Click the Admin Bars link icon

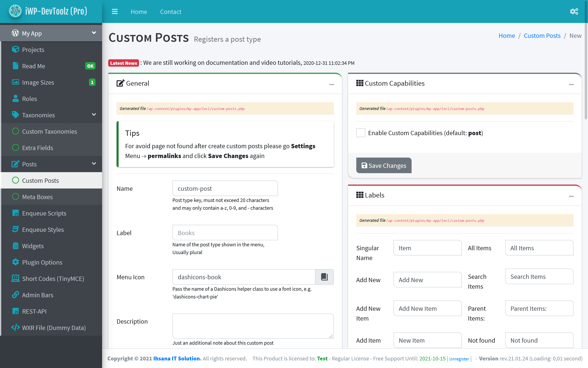click(15, 294)
